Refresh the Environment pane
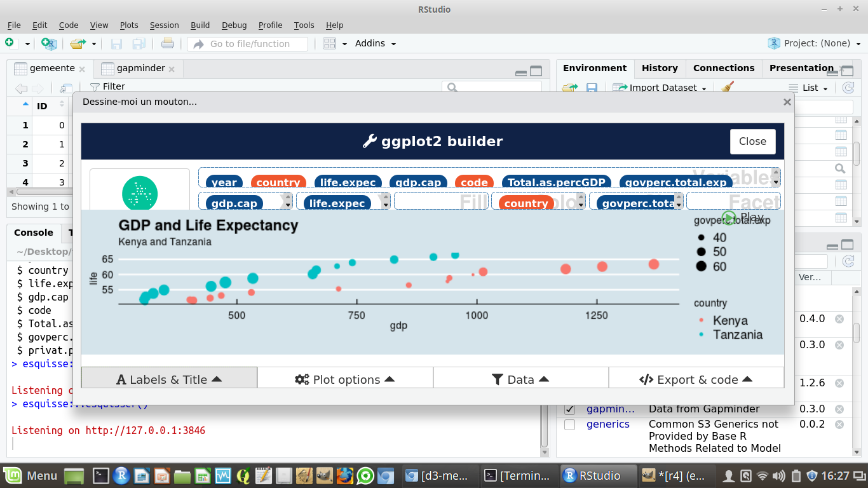This screenshot has height=488, width=868. pyautogui.click(x=848, y=88)
